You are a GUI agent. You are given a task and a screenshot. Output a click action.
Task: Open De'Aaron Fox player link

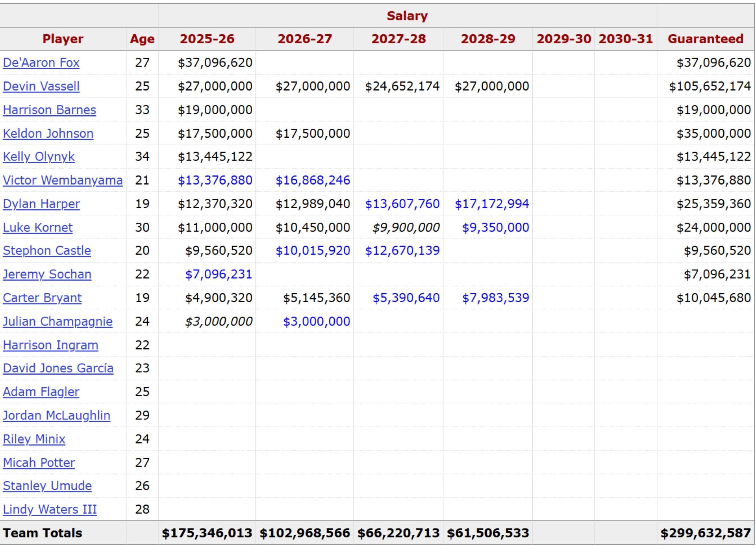(x=41, y=63)
